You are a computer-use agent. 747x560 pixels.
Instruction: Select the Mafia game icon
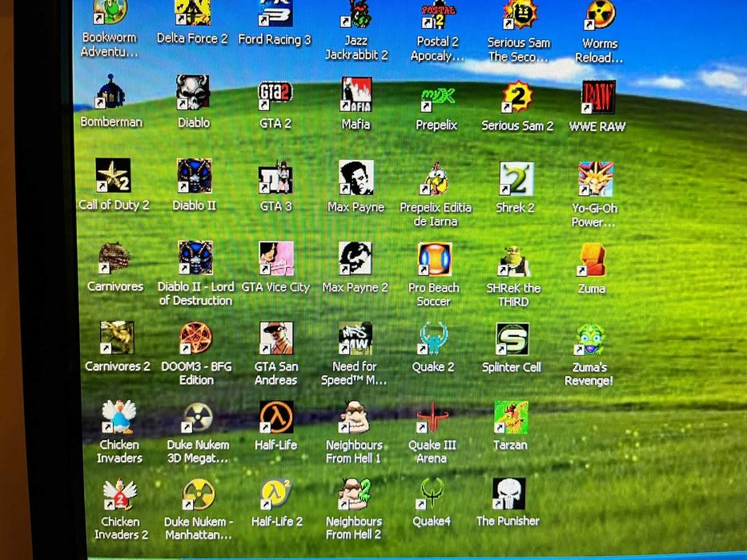[356, 94]
